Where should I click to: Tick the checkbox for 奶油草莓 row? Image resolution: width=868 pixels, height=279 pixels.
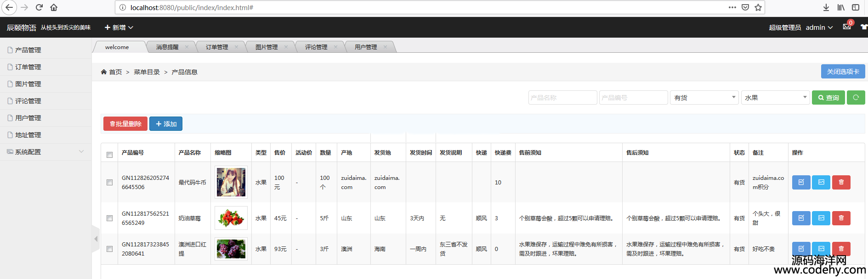tap(109, 218)
